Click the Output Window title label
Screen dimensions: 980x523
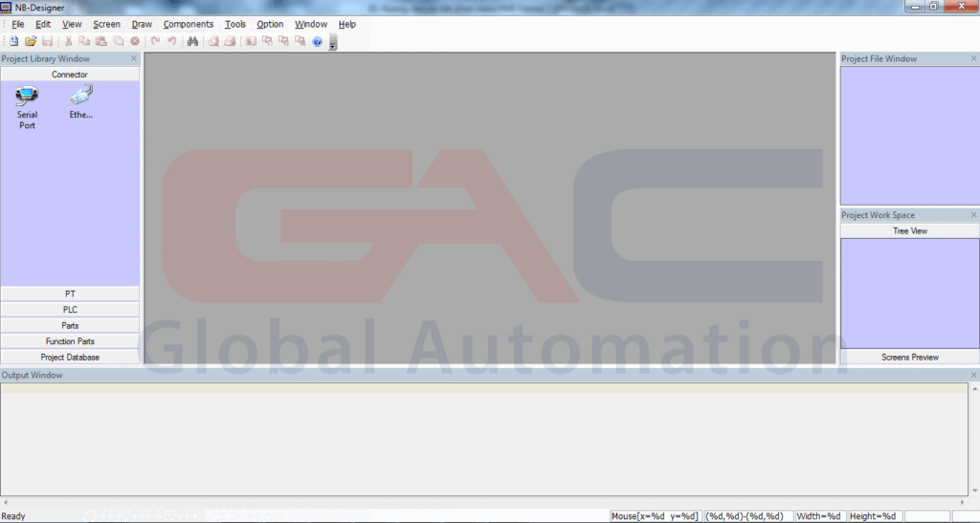click(32, 375)
